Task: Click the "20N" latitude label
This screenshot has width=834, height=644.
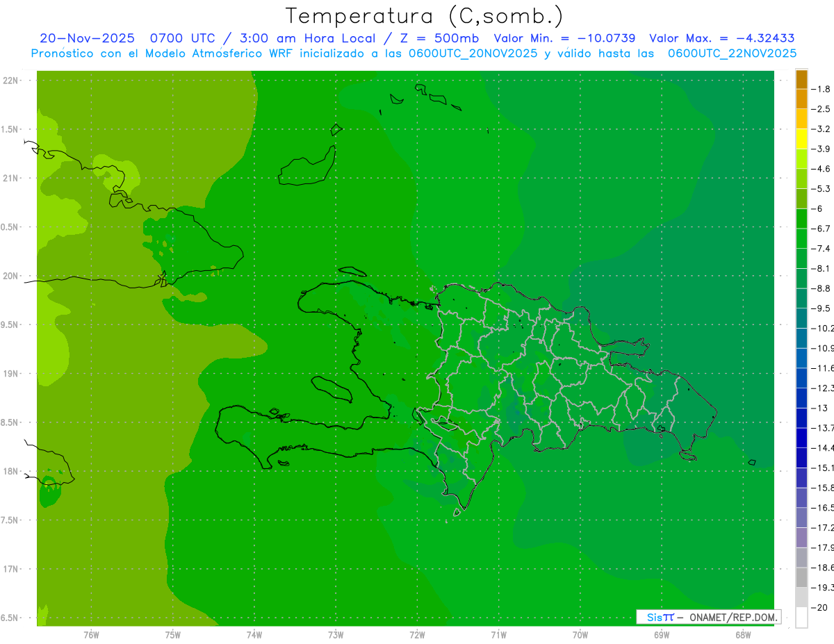Action: pos(10,276)
